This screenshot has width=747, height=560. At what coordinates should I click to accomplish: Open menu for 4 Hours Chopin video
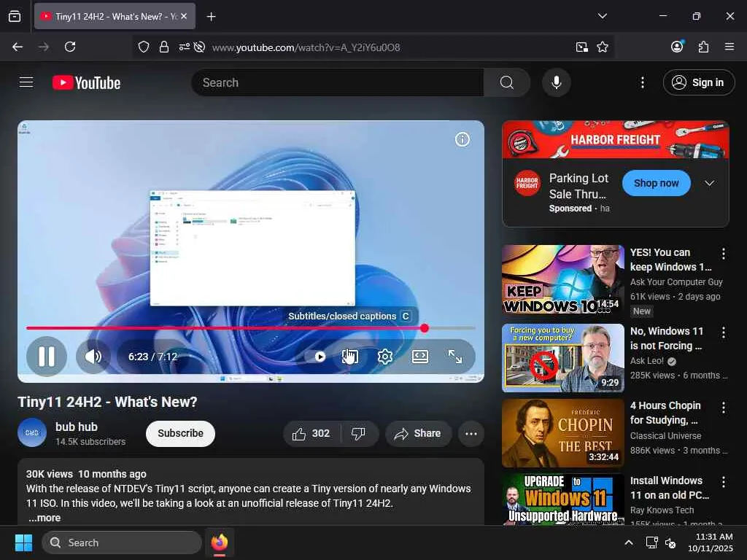click(723, 407)
